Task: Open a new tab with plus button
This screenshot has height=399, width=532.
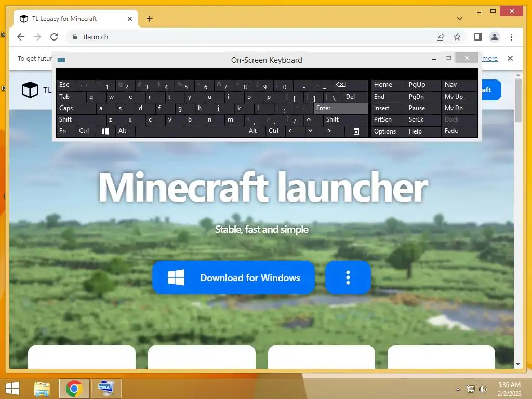Action: (x=150, y=19)
